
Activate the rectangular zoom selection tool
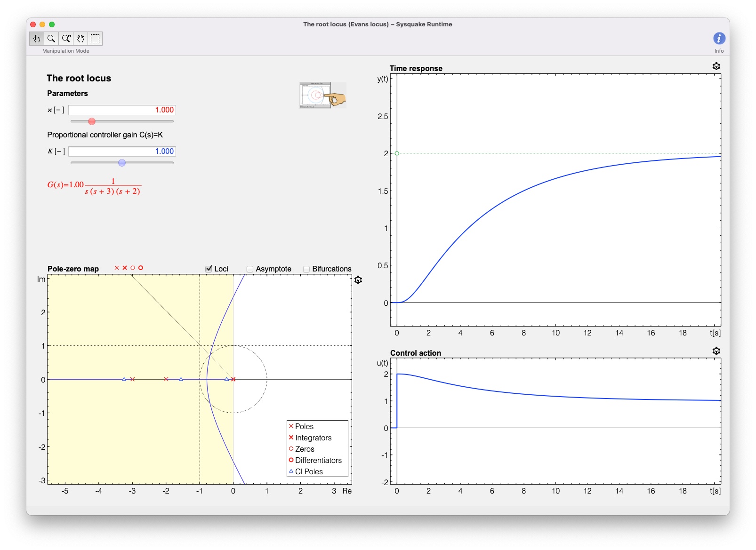[x=95, y=39]
